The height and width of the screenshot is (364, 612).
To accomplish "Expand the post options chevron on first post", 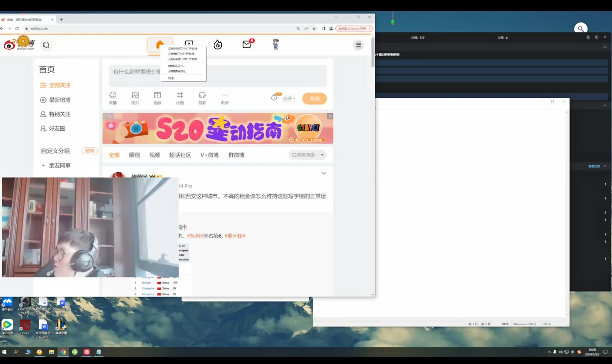I will point(324,173).
